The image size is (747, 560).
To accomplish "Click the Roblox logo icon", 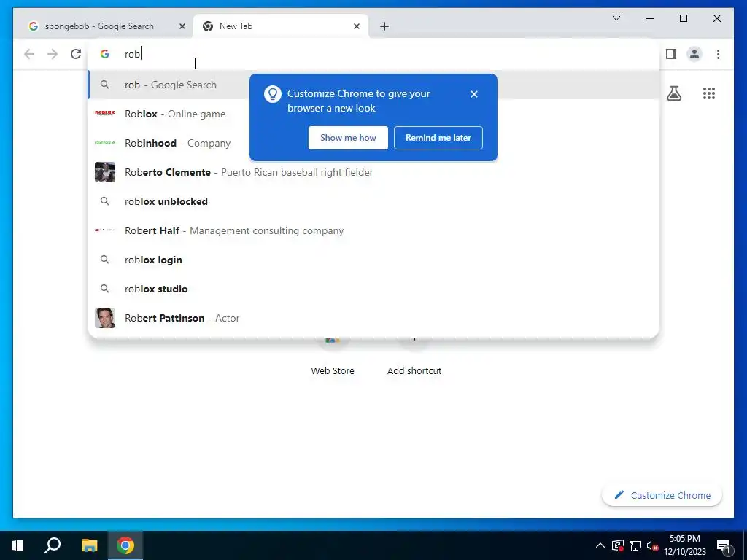I will (105, 113).
